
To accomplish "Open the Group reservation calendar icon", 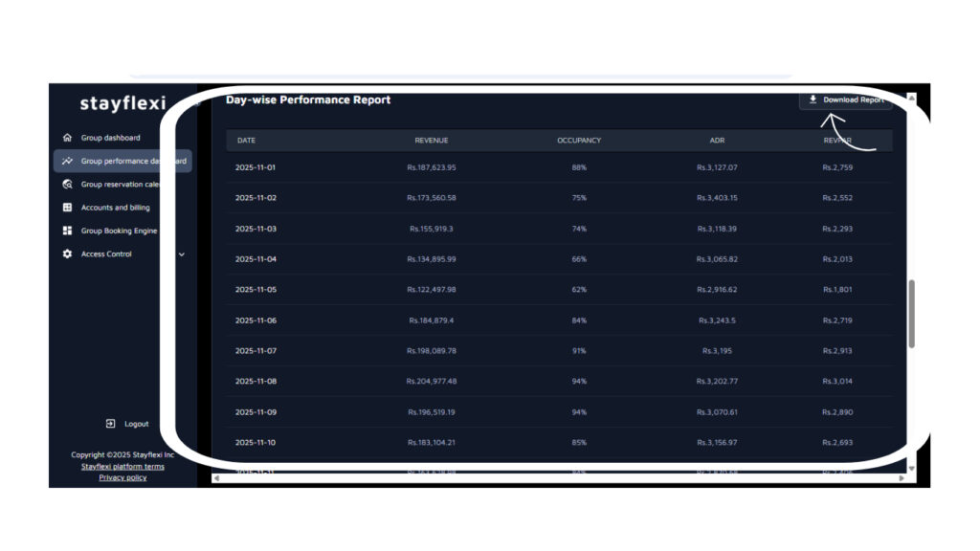I will click(67, 185).
